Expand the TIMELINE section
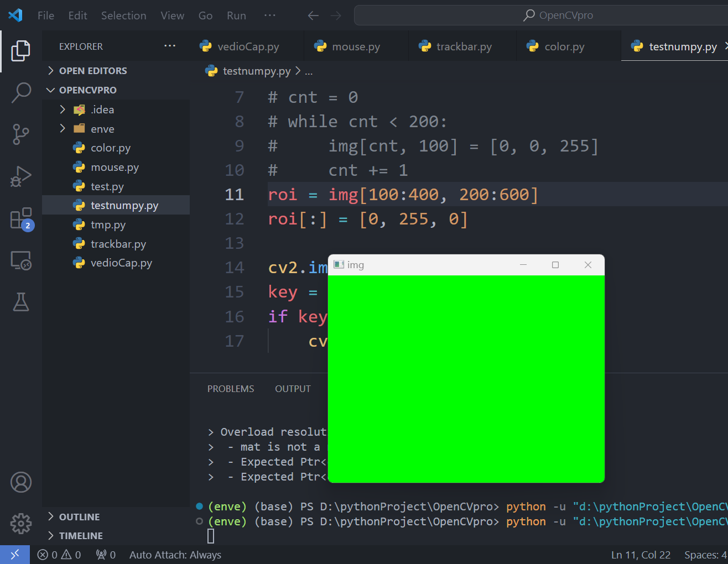Viewport: 728px width, 564px height. (116, 536)
